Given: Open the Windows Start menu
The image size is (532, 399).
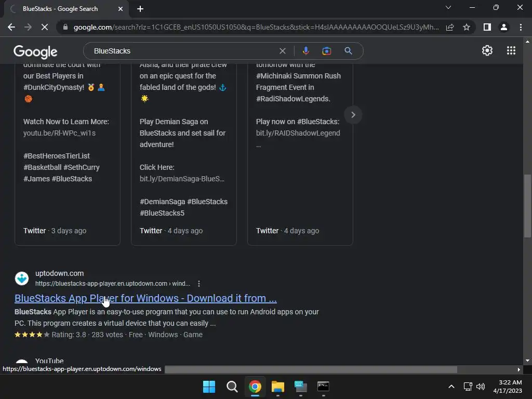Looking at the screenshot, I should point(209,387).
